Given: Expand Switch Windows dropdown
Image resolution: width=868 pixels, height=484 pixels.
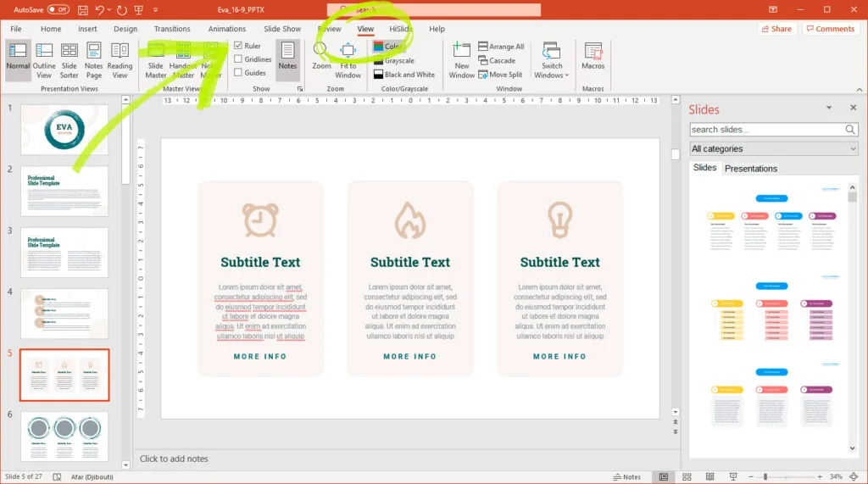Looking at the screenshot, I should (551, 60).
